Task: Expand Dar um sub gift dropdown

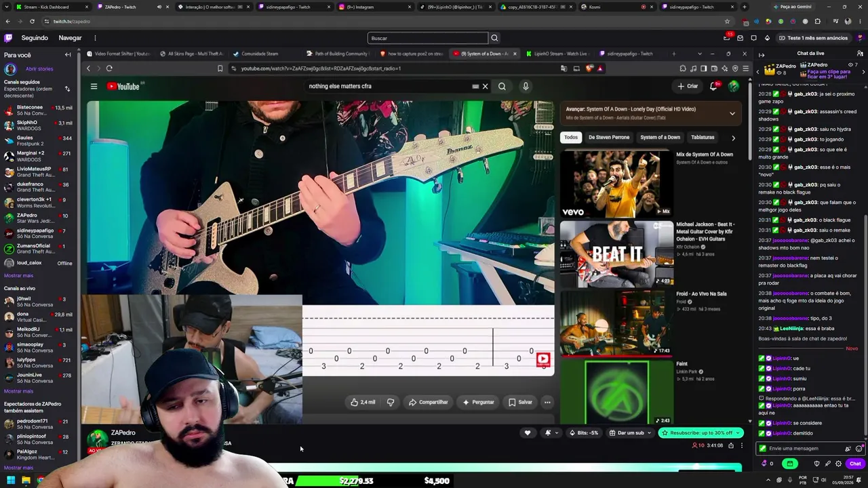Action: point(649,432)
